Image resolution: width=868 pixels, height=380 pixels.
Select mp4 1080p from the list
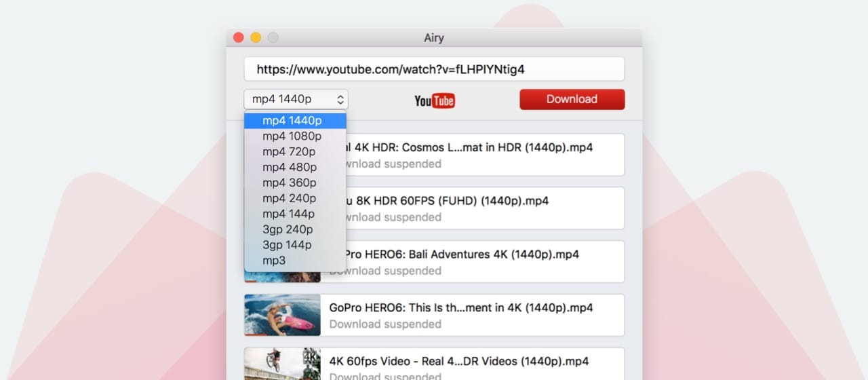click(x=296, y=136)
